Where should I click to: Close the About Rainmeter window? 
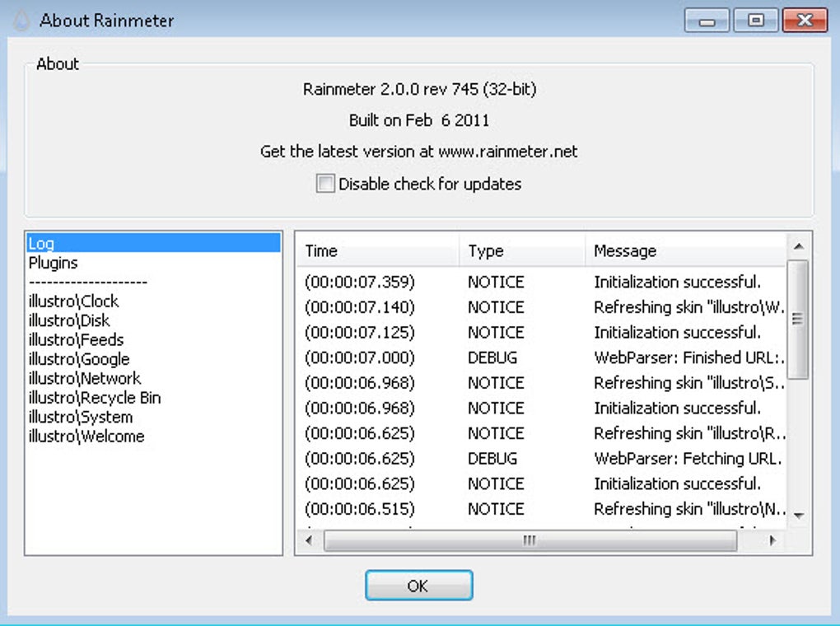[805, 21]
